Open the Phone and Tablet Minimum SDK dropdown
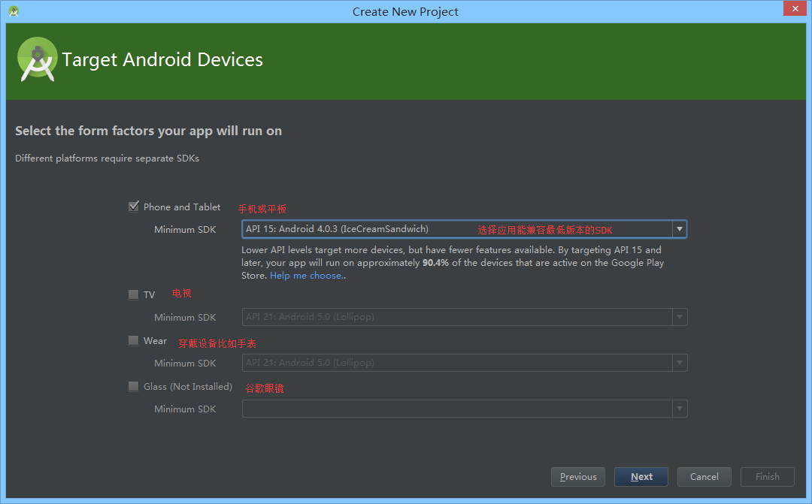 point(679,229)
